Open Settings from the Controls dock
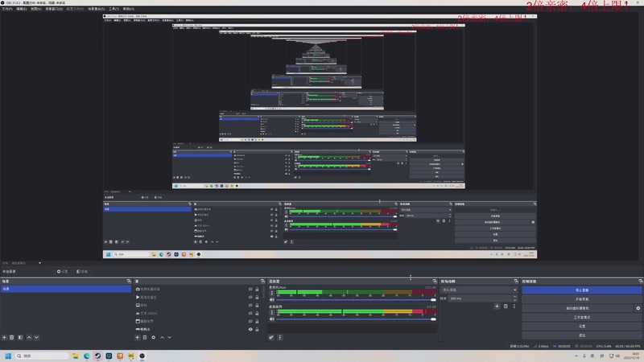 coord(581,327)
